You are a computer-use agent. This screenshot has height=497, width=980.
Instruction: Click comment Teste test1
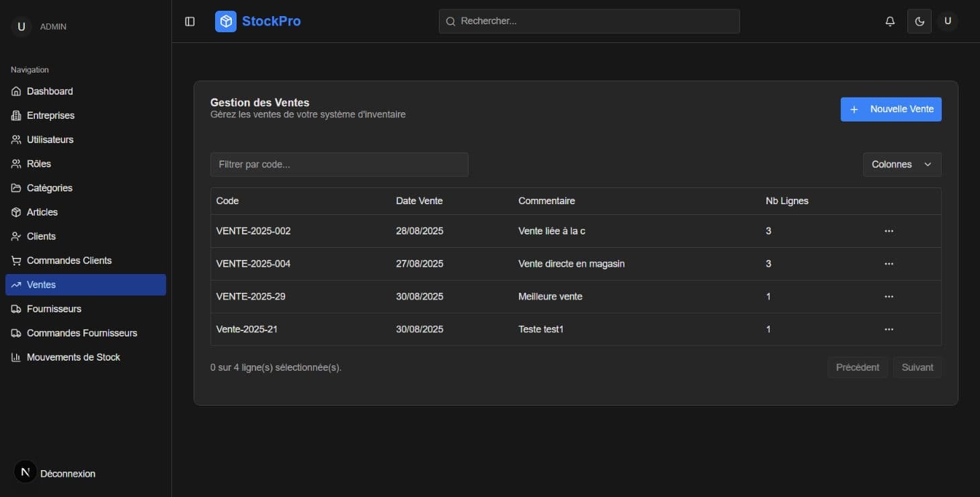(540, 329)
